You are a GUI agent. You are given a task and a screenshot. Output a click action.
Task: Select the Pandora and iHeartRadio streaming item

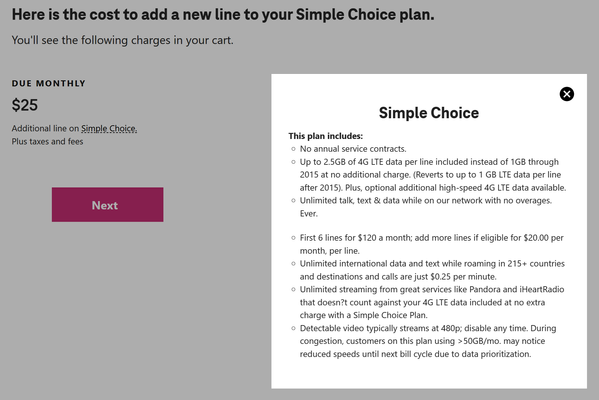(x=432, y=302)
